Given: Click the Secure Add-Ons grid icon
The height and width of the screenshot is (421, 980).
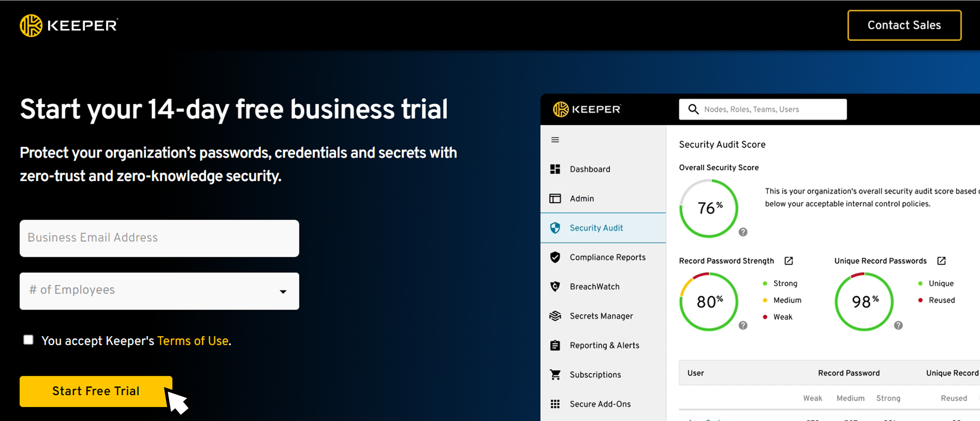Looking at the screenshot, I should pos(555,404).
